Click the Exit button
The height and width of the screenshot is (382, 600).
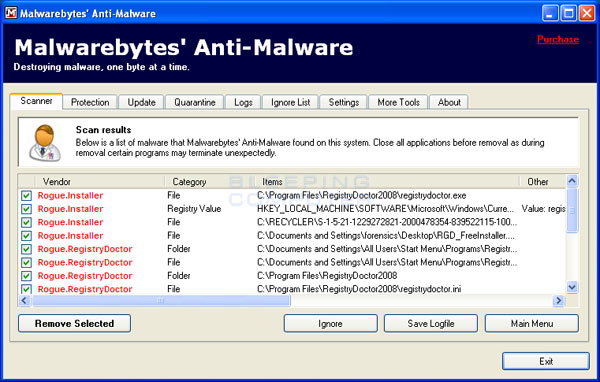point(546,361)
